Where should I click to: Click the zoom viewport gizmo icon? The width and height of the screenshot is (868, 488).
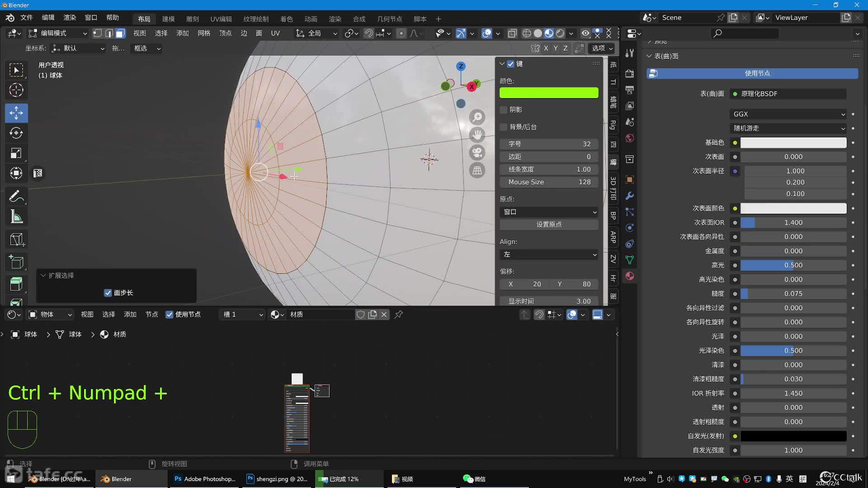coord(477,117)
